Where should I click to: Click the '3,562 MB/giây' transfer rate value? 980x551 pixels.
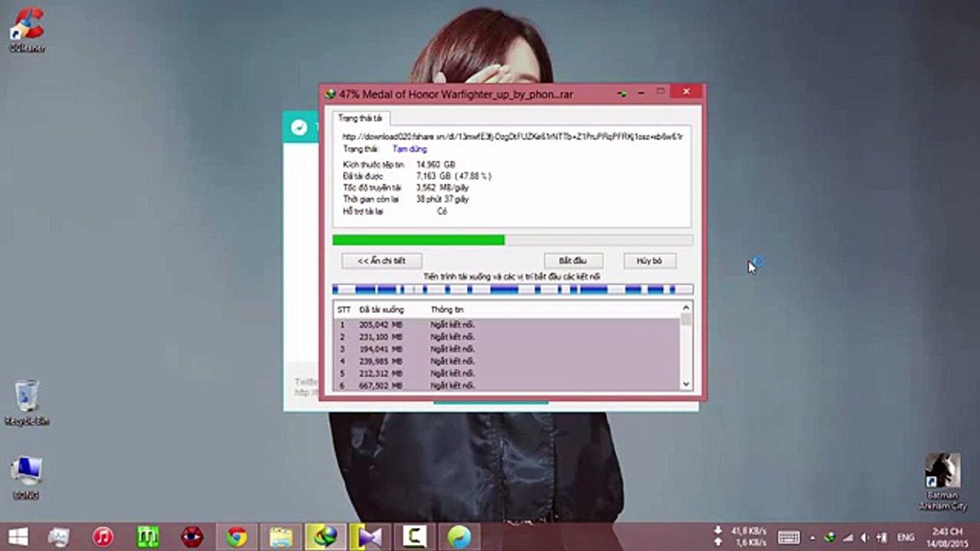443,187
